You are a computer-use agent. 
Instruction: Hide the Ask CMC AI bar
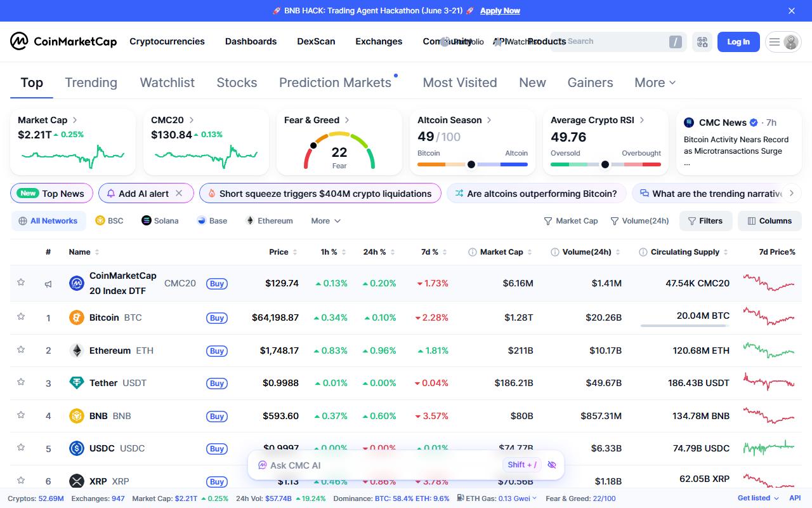(x=551, y=465)
